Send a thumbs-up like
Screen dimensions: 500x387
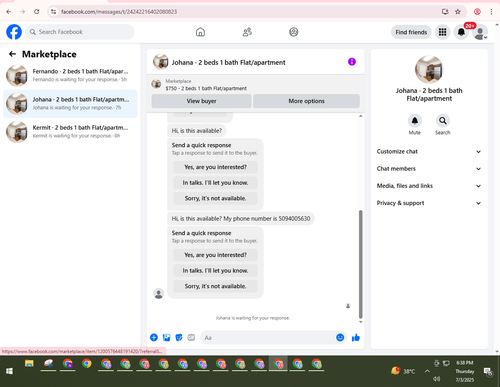[x=356, y=337]
